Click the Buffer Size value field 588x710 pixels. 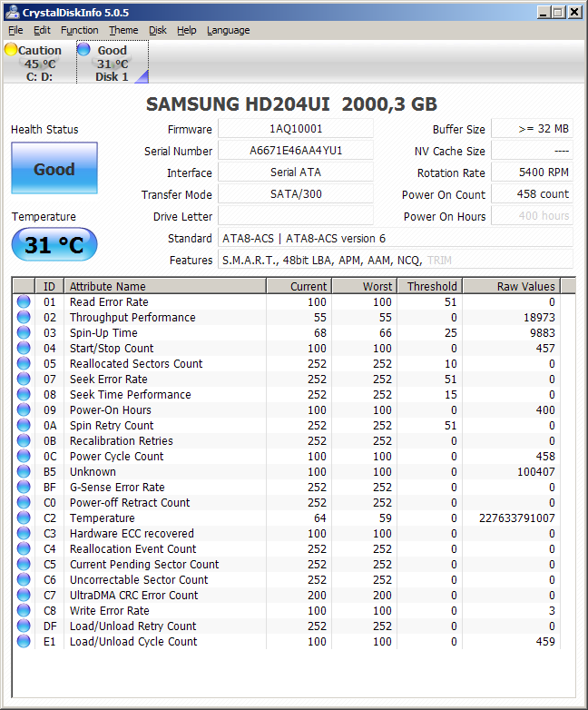click(x=533, y=129)
